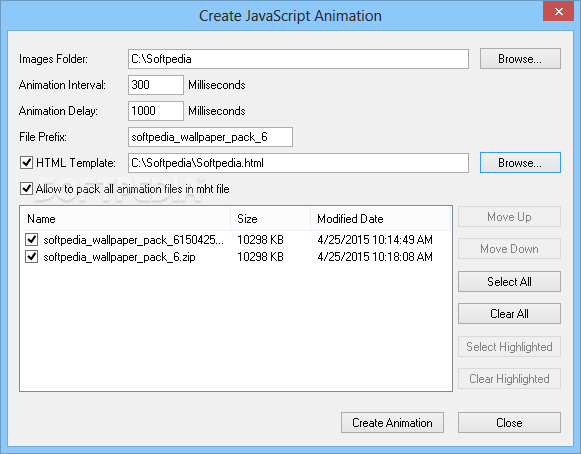Sort list by Name column header
This screenshot has height=454, width=581.
pyautogui.click(x=126, y=219)
